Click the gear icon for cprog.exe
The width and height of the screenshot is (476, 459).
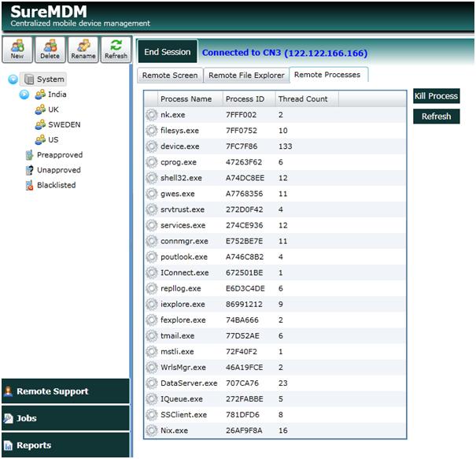tap(151, 162)
